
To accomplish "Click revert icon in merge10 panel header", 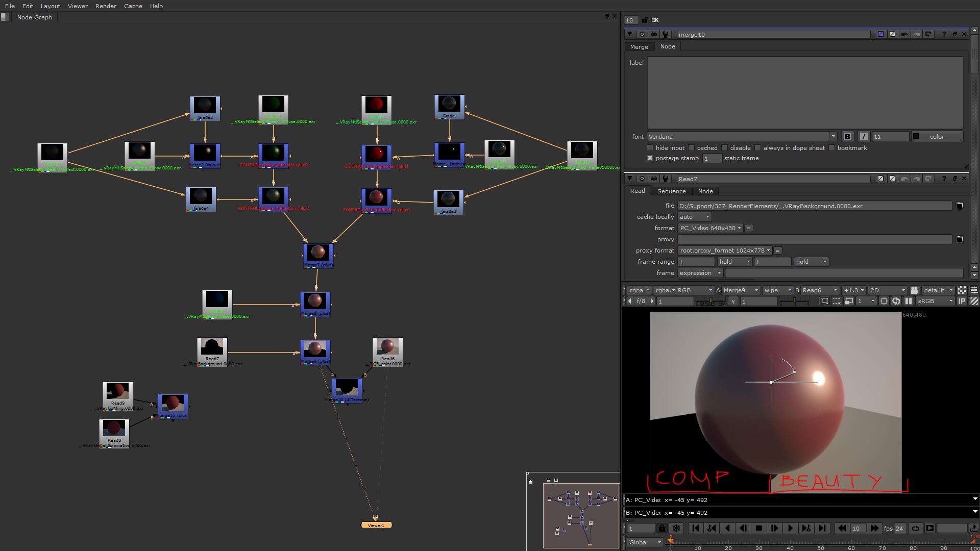I will (928, 34).
